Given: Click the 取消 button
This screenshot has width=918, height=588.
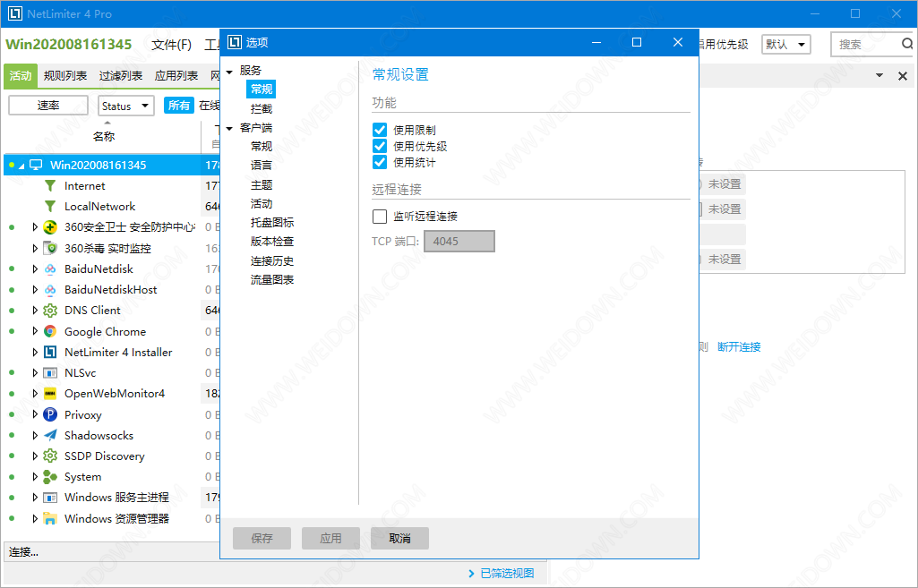Looking at the screenshot, I should [399, 538].
